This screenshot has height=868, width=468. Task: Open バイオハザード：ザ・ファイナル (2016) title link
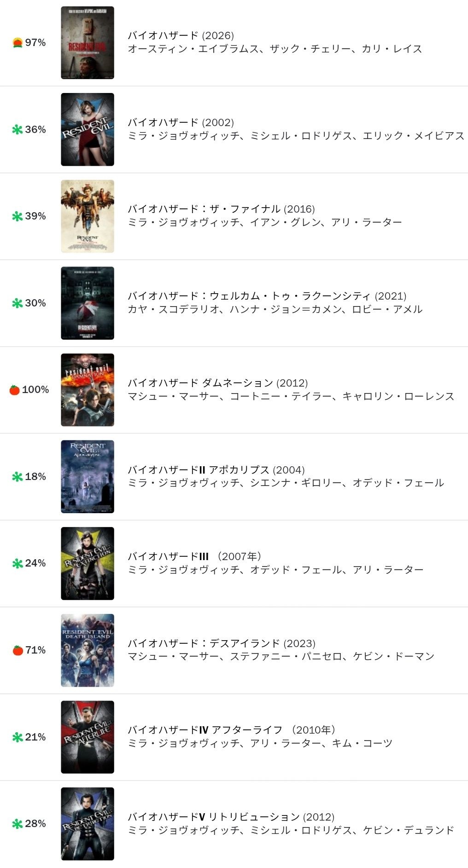click(x=221, y=209)
